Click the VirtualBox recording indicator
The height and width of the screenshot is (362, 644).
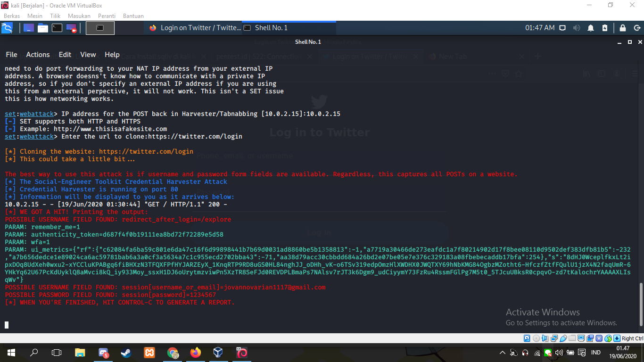click(590, 338)
